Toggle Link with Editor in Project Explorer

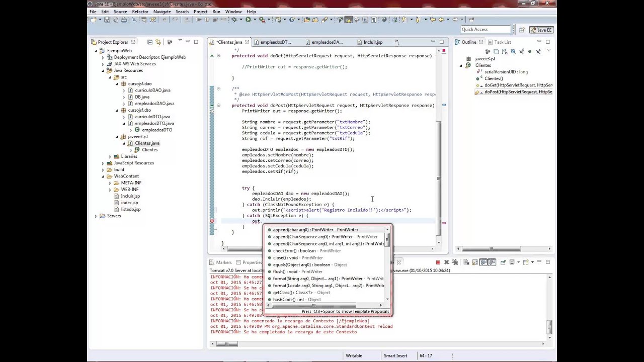click(158, 42)
